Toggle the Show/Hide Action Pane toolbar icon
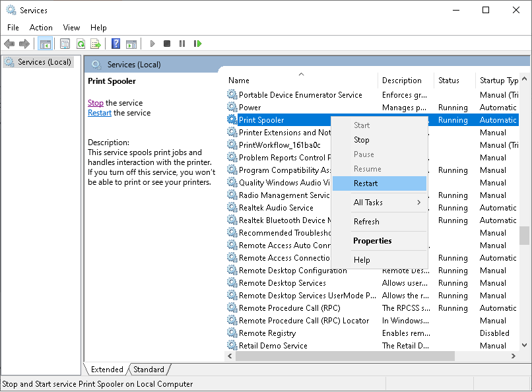The height and width of the screenshot is (392, 532). point(131,44)
